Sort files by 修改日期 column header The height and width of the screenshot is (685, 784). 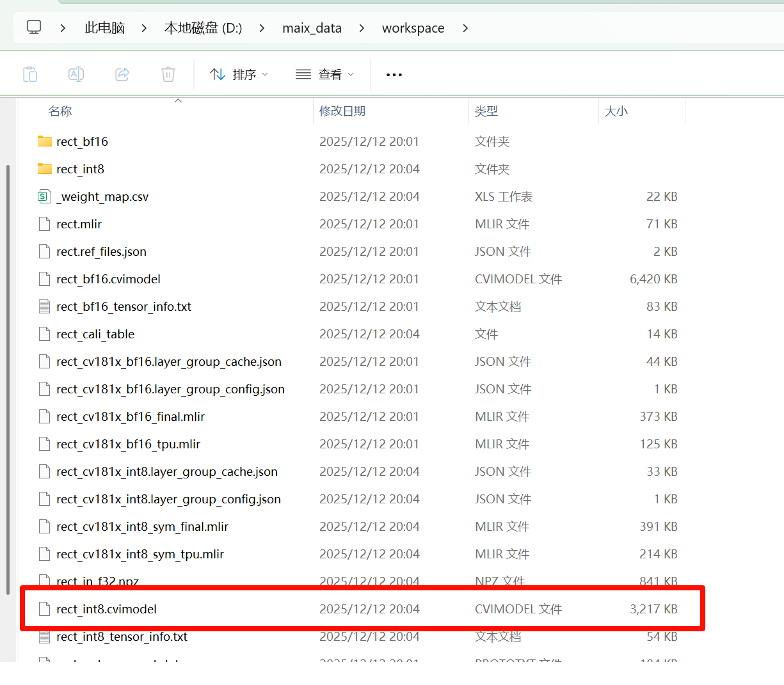pyautogui.click(x=342, y=111)
